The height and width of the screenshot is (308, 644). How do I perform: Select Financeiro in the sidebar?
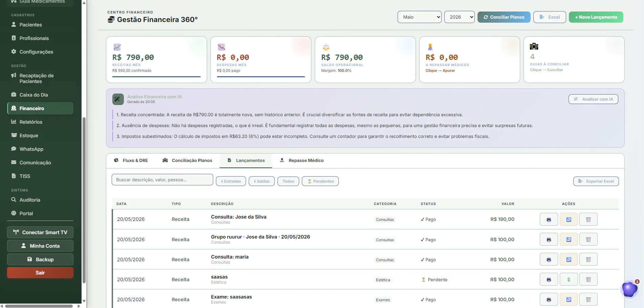point(40,108)
